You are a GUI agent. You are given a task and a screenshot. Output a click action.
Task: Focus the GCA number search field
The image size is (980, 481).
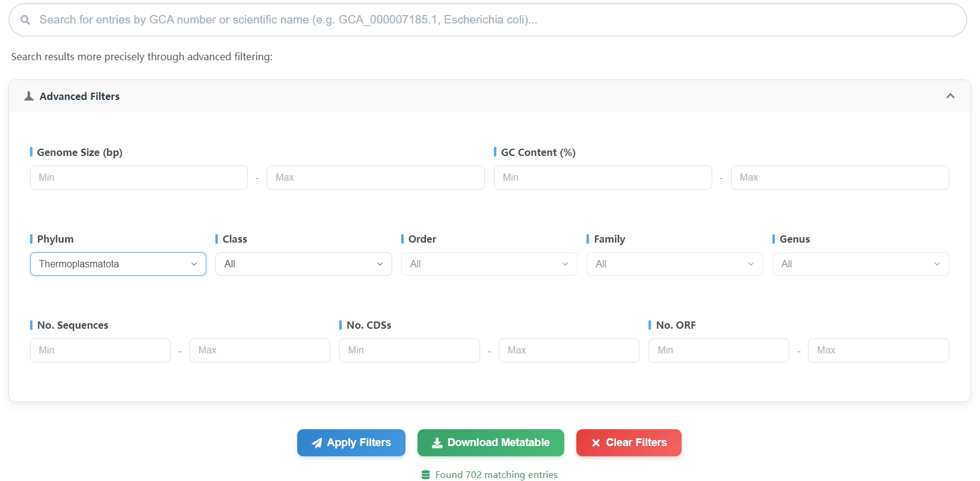(x=488, y=20)
